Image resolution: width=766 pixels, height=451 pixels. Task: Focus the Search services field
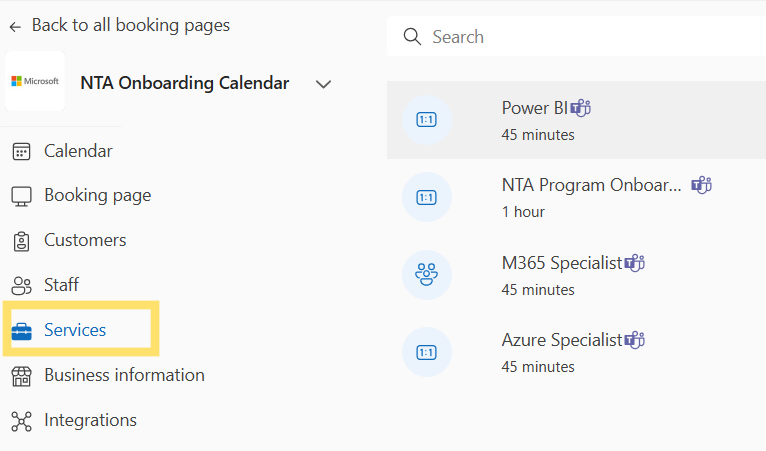point(576,37)
